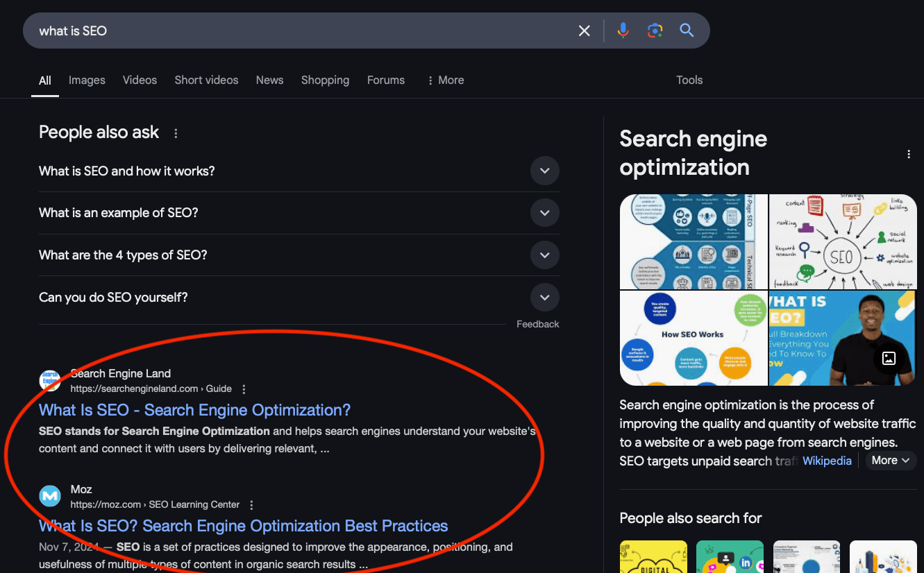Screen dimensions: 924x573
Task: Clear the search box with the X icon
Action: [x=585, y=31]
